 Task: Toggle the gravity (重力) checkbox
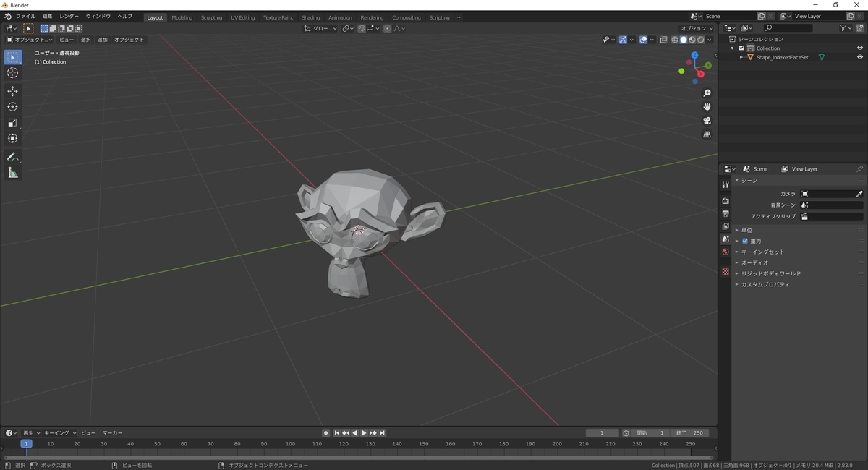[745, 241]
